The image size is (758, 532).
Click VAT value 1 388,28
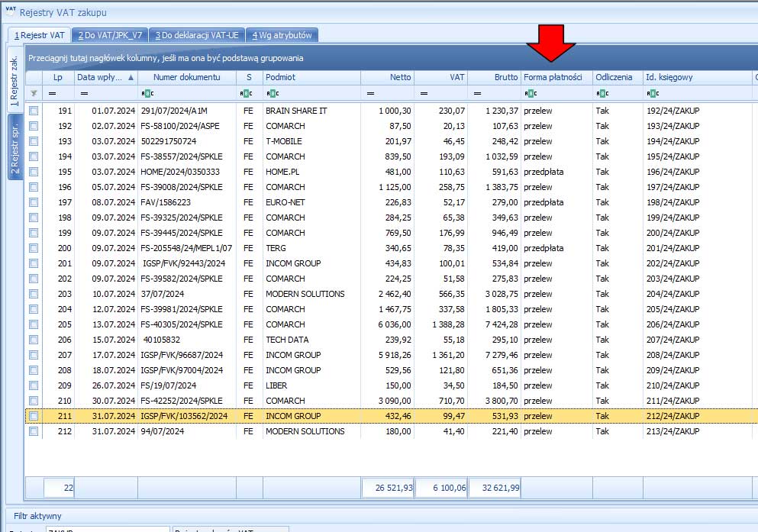click(448, 324)
